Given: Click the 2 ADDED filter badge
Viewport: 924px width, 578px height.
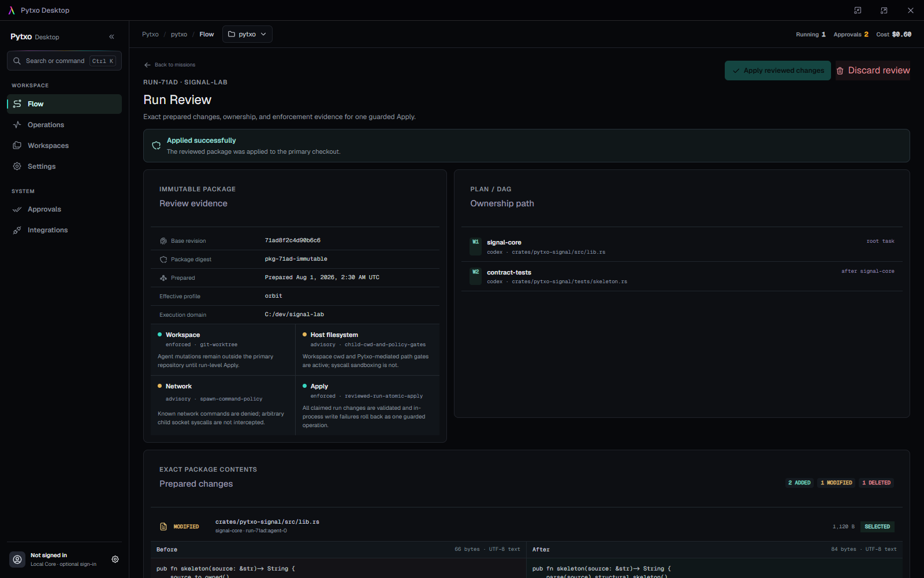Looking at the screenshot, I should [x=799, y=483].
